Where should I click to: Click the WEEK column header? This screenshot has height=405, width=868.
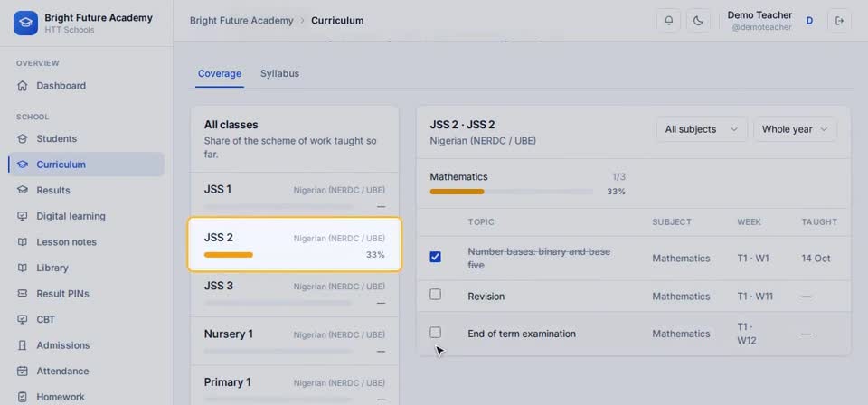pyautogui.click(x=749, y=221)
